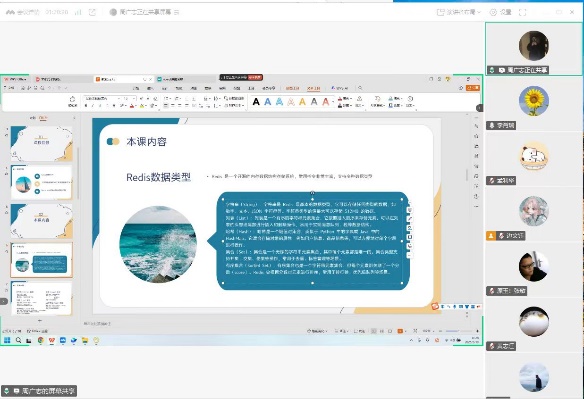This screenshot has height=399, width=584.
Task: Toggle bold formatting in the ribbon
Action: [x=86, y=106]
